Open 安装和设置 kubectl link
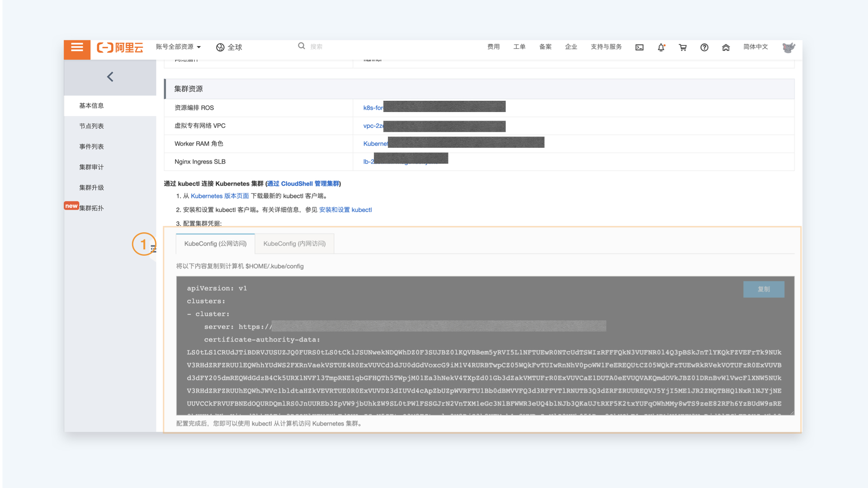 pyautogui.click(x=345, y=210)
